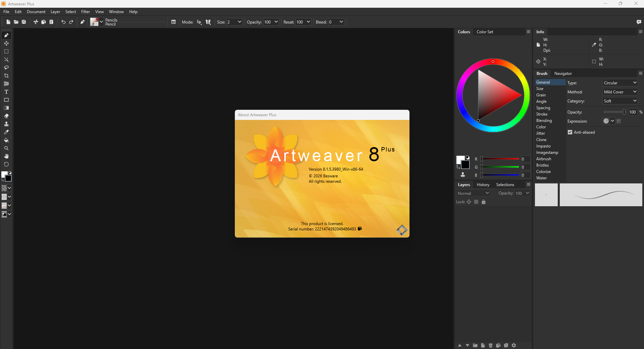Activate the Zoom tool

(6, 148)
